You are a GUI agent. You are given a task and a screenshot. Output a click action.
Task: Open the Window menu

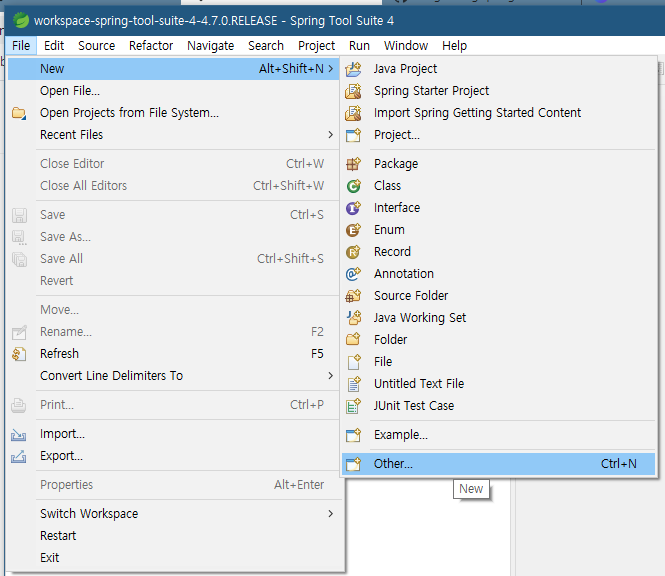pyautogui.click(x=406, y=45)
